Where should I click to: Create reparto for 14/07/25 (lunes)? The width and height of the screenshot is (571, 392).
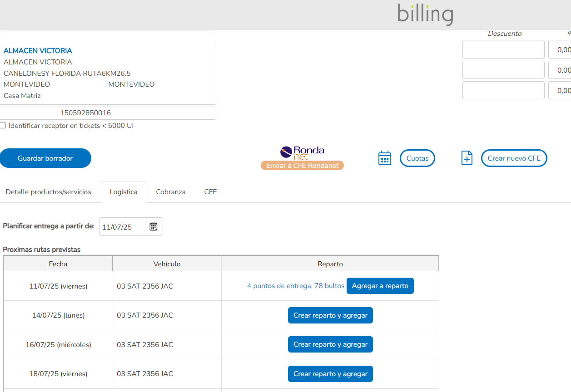(330, 315)
